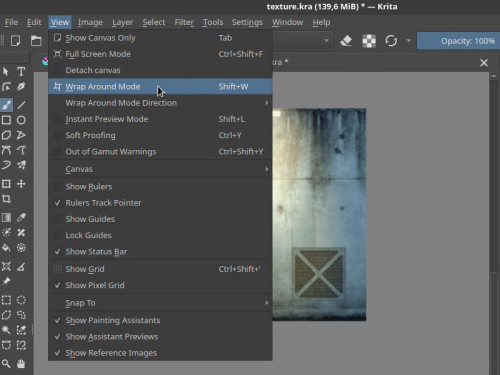This screenshot has height=375, width=500.
Task: Select the Rectangular Selection tool
Action: (6, 300)
